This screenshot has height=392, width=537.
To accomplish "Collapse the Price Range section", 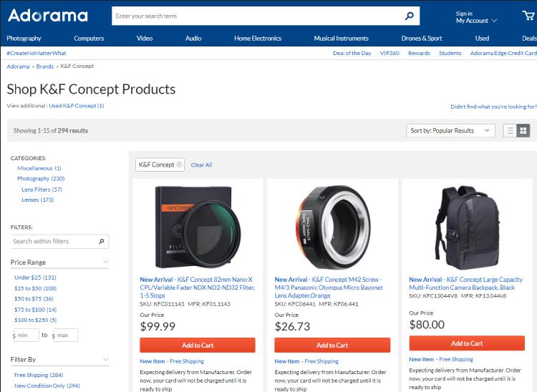I will [106, 263].
